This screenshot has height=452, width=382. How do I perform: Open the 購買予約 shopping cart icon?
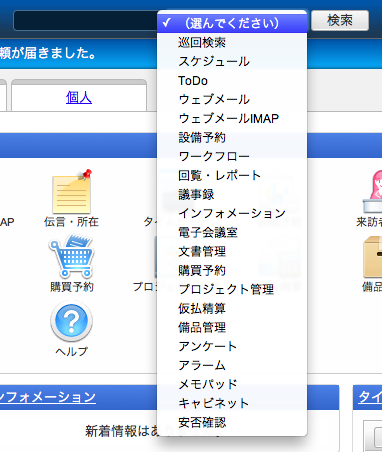pos(72,256)
